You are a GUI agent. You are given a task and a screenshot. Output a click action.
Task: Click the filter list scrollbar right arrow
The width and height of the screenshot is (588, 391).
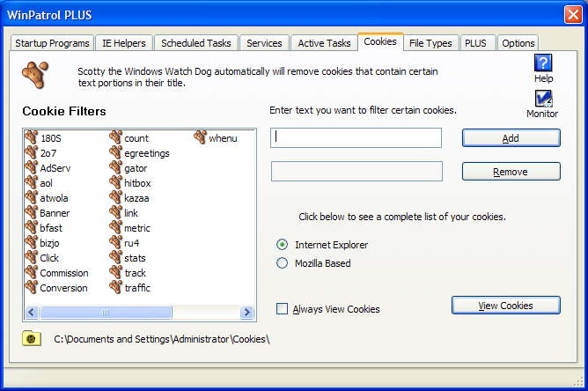click(246, 313)
